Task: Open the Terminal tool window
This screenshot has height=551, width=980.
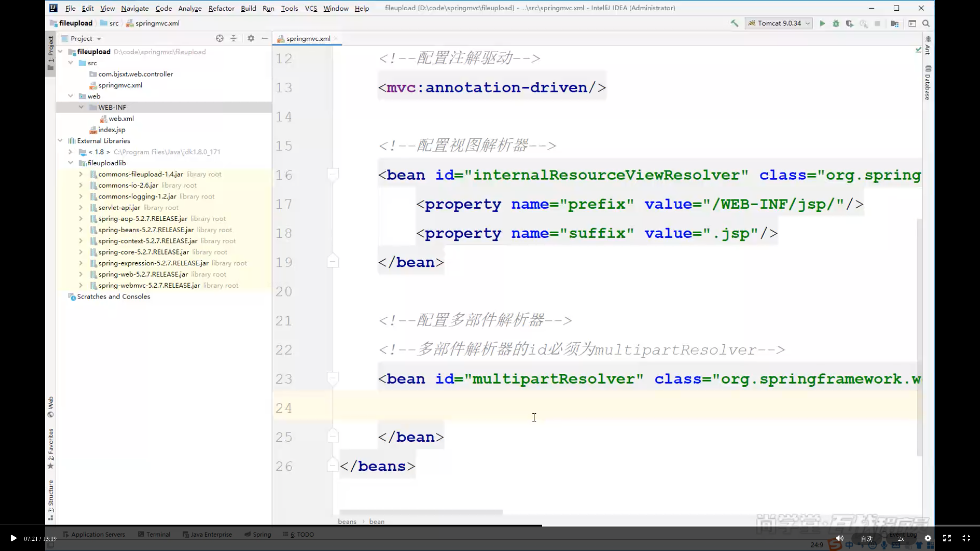Action: [154, 534]
